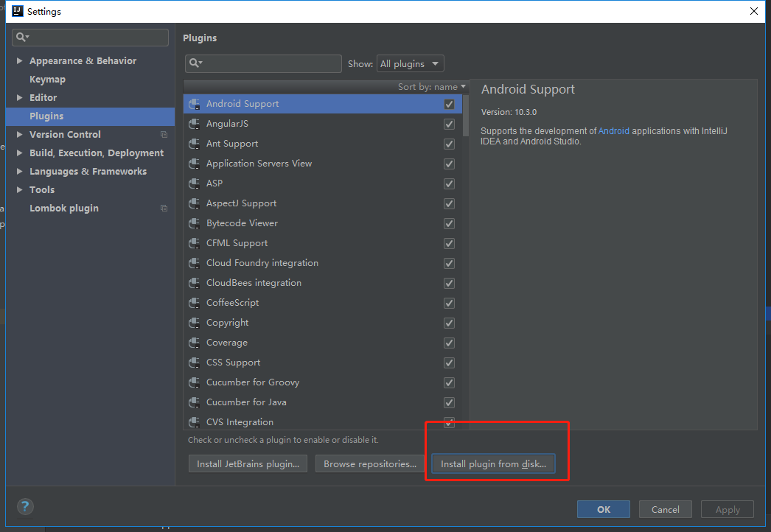771x532 pixels.
Task: Click the Android Support plugin icon
Action: click(x=195, y=104)
